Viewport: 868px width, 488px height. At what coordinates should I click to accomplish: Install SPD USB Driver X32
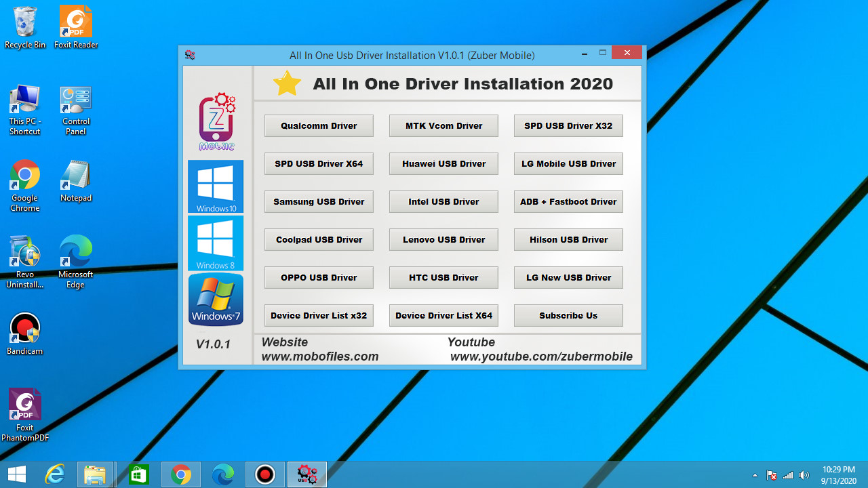click(x=568, y=125)
